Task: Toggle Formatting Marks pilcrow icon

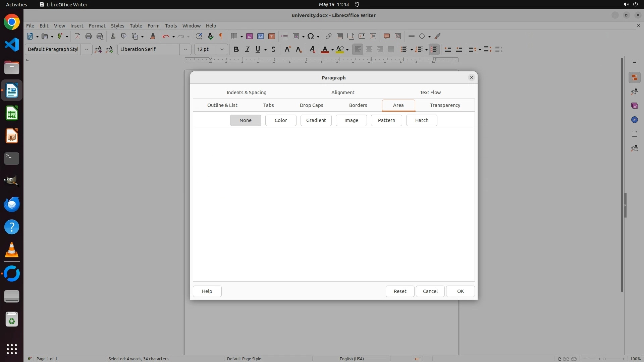Action: click(221, 36)
